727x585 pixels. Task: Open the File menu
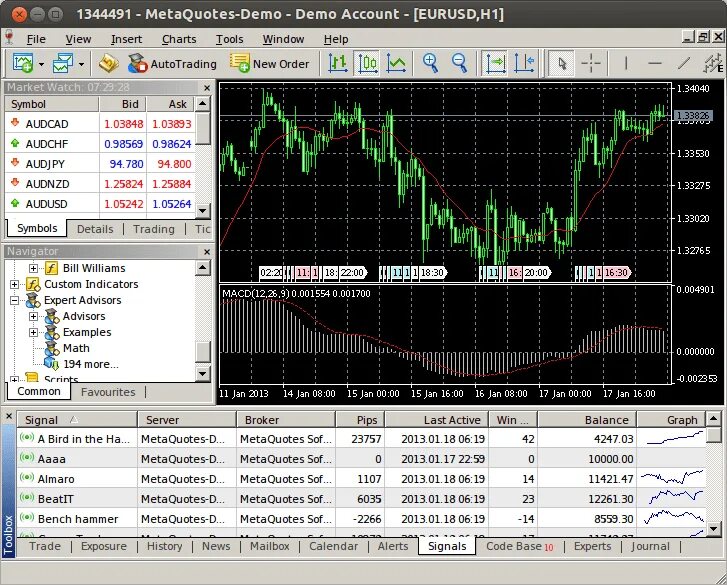[36, 39]
